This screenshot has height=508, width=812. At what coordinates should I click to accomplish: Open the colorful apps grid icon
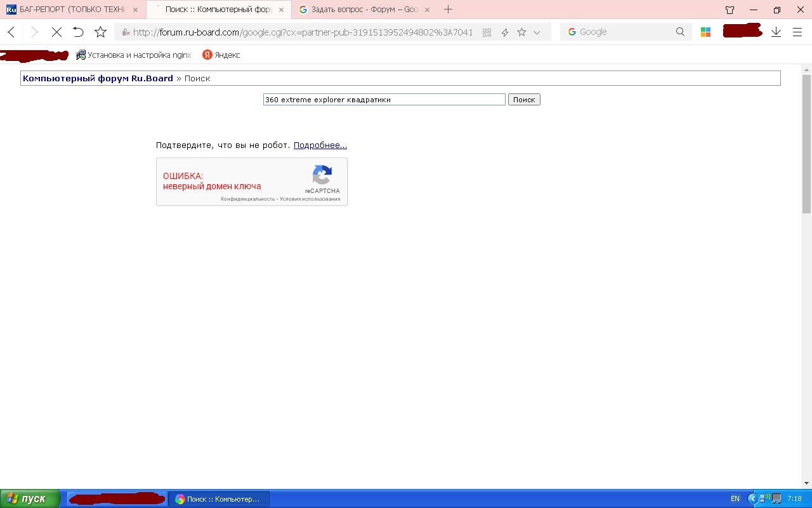(705, 32)
